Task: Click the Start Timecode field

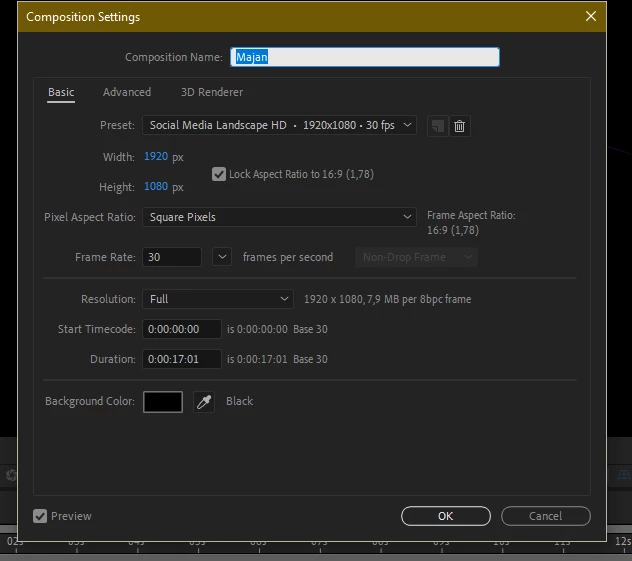Action: (182, 329)
